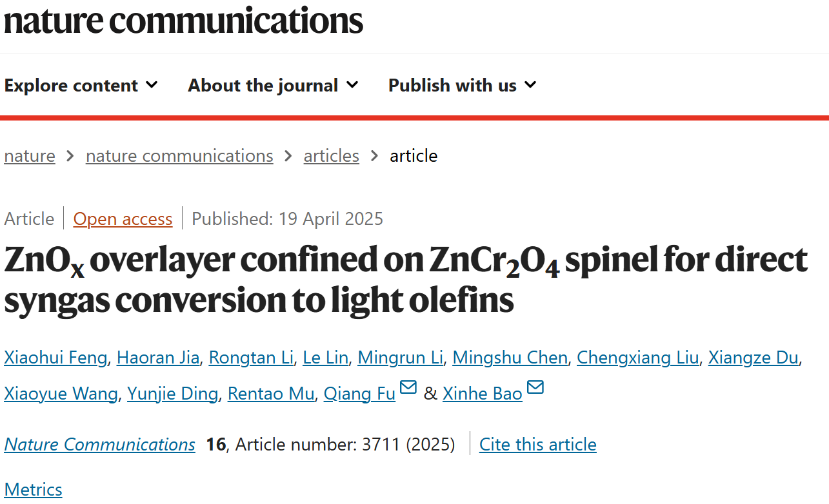Go to the nature breadcrumb link
829x504 pixels.
tap(30, 156)
